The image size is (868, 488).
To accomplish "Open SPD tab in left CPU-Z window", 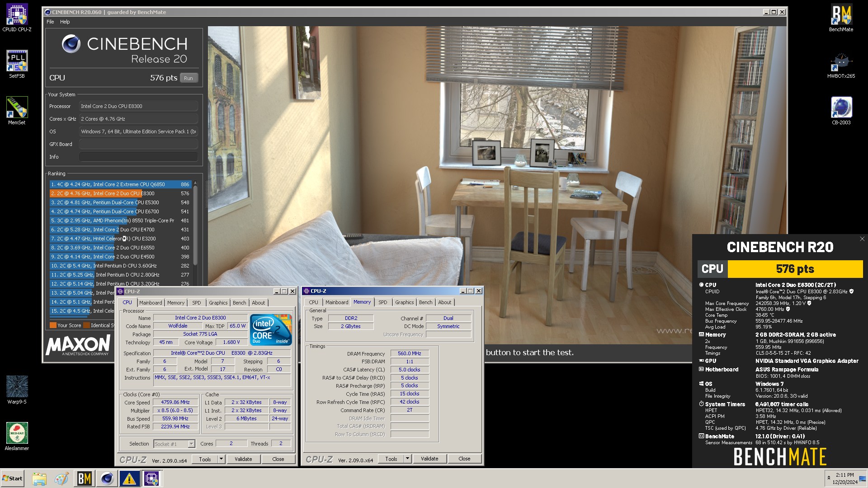I will 197,303.
